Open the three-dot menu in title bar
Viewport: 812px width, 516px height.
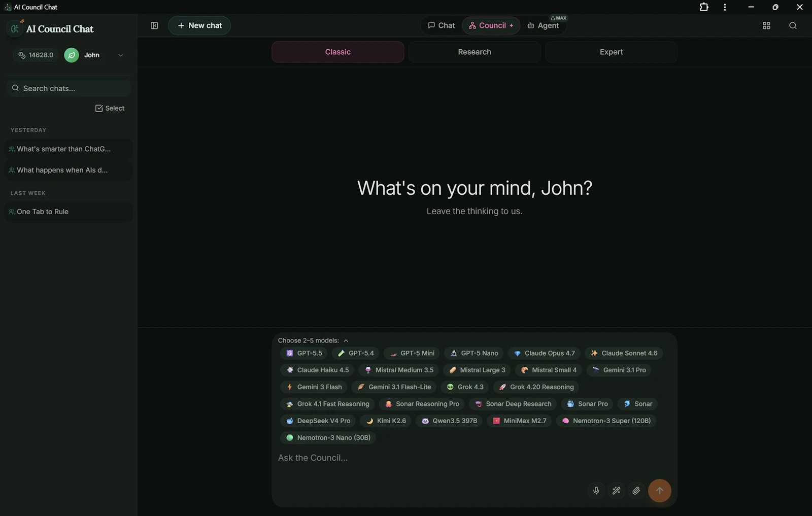click(725, 7)
